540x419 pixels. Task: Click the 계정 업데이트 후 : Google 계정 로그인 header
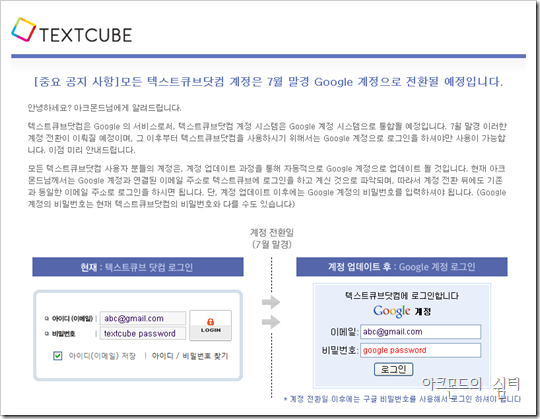click(x=402, y=267)
